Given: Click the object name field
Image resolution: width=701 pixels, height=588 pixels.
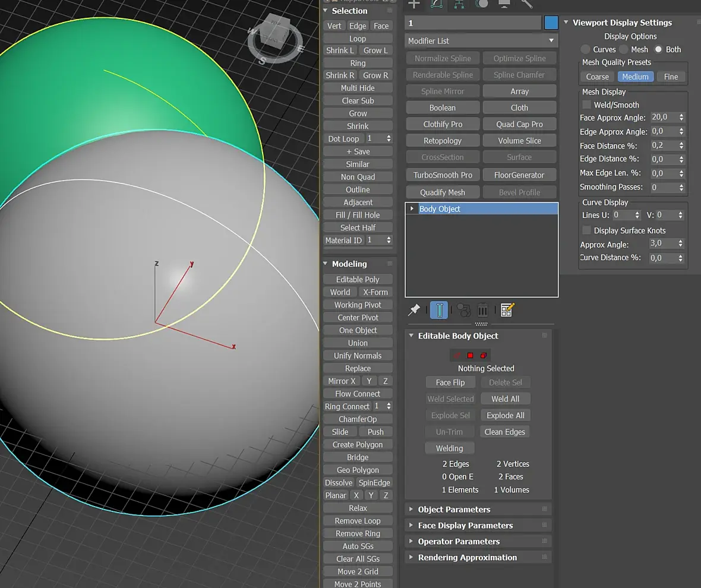Looking at the screenshot, I should point(473,23).
